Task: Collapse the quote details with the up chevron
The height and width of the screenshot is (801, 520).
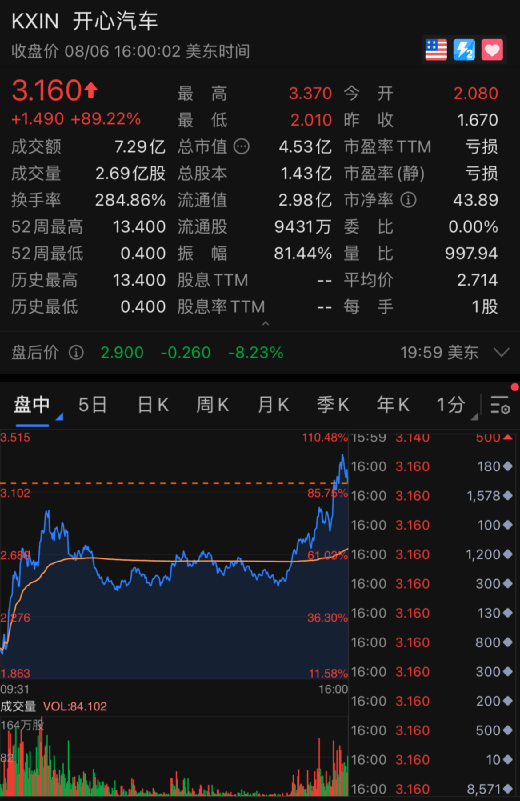Action: click(x=265, y=323)
